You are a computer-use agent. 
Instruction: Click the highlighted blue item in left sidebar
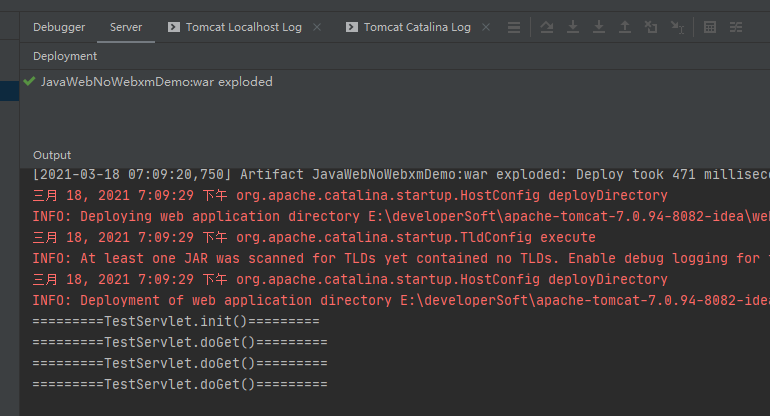point(10,91)
